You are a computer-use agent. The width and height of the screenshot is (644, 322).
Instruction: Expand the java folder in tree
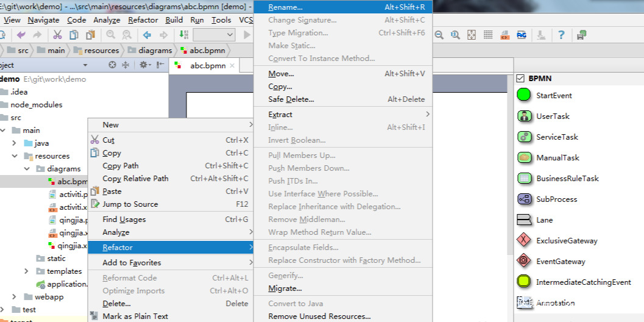click(x=14, y=143)
